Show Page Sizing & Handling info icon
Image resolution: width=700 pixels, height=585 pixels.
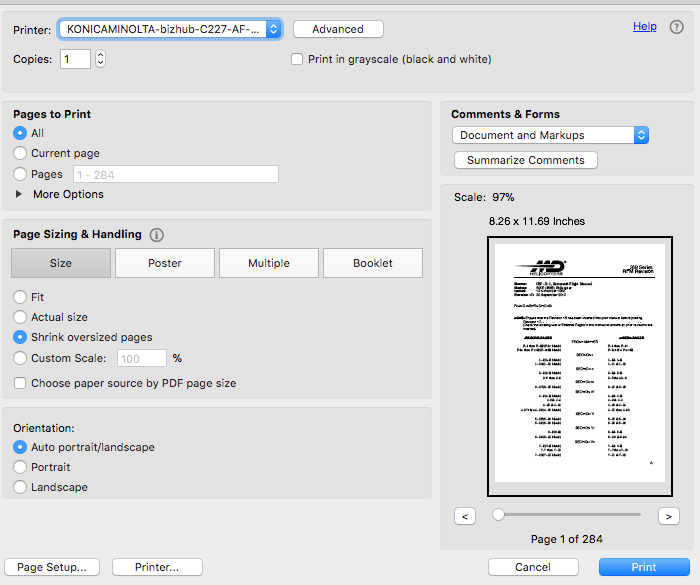(156, 235)
